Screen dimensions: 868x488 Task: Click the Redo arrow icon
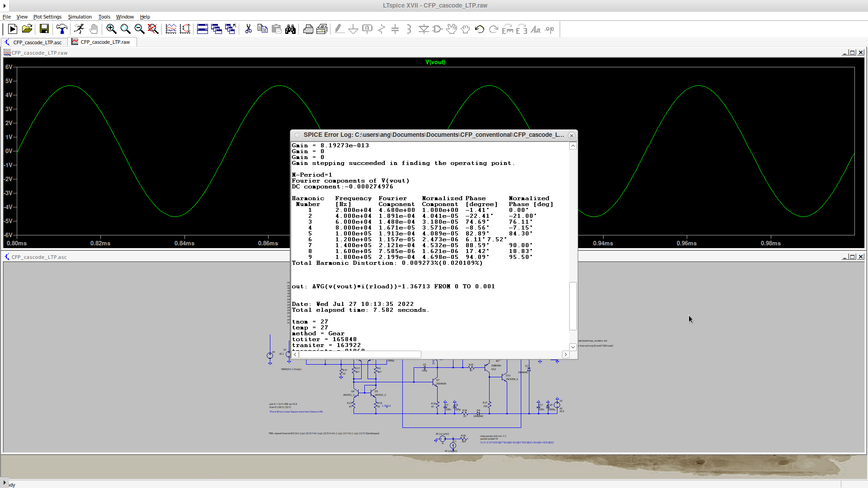click(494, 29)
